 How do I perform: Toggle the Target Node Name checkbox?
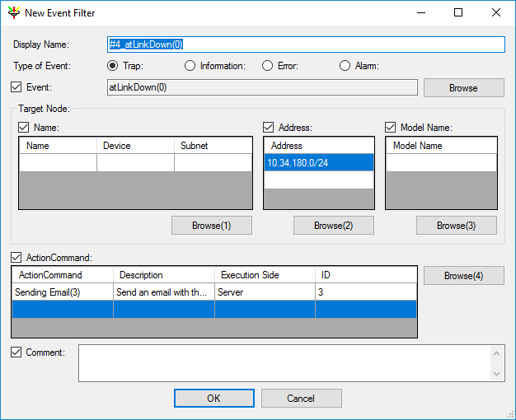pyautogui.click(x=23, y=128)
